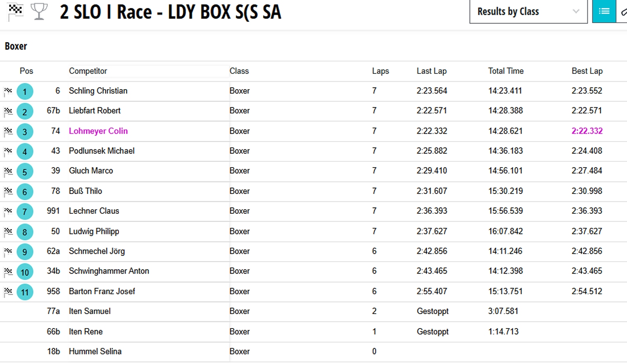
Task: Click the teal list view button
Action: tap(604, 12)
